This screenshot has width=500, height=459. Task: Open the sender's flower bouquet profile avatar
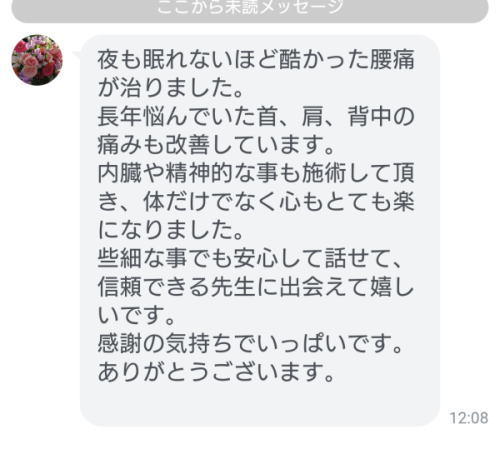pyautogui.click(x=37, y=60)
